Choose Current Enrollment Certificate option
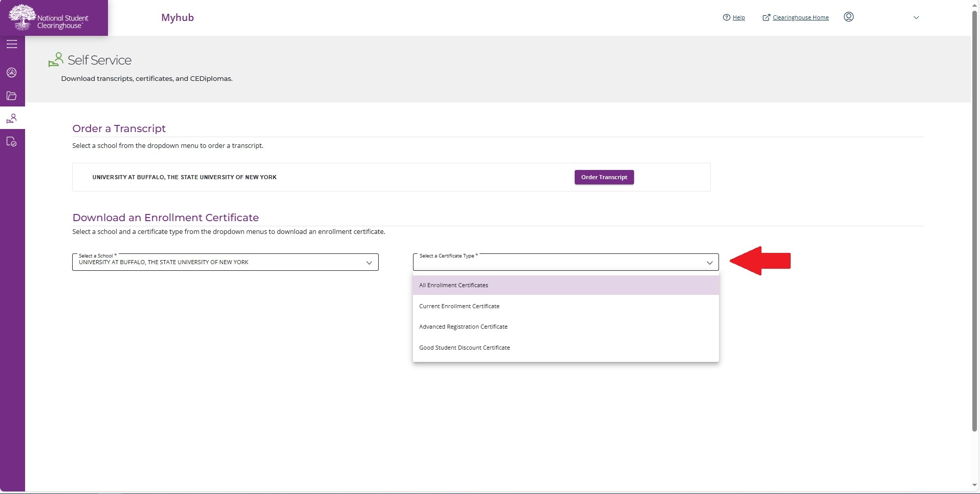 pos(459,306)
